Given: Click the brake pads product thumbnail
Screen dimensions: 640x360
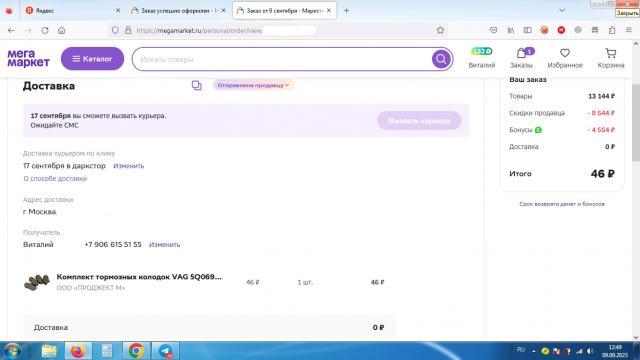Looking at the screenshot, I should tap(37, 282).
